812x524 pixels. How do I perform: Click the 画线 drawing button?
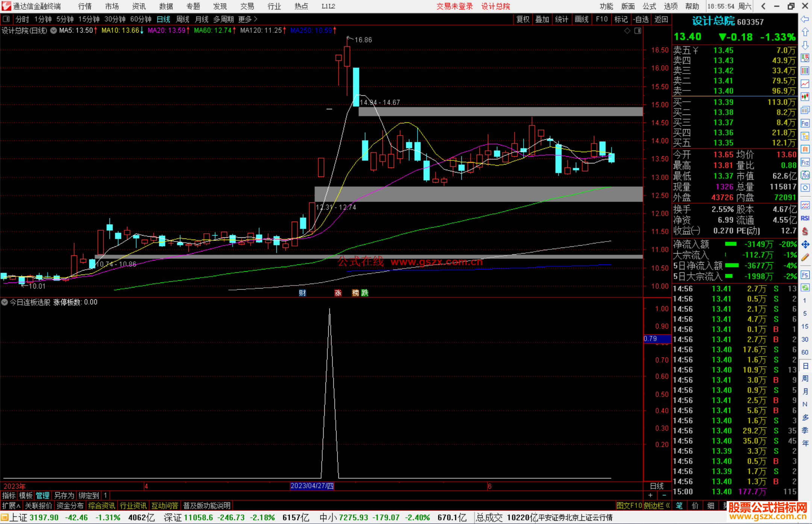[581, 19]
